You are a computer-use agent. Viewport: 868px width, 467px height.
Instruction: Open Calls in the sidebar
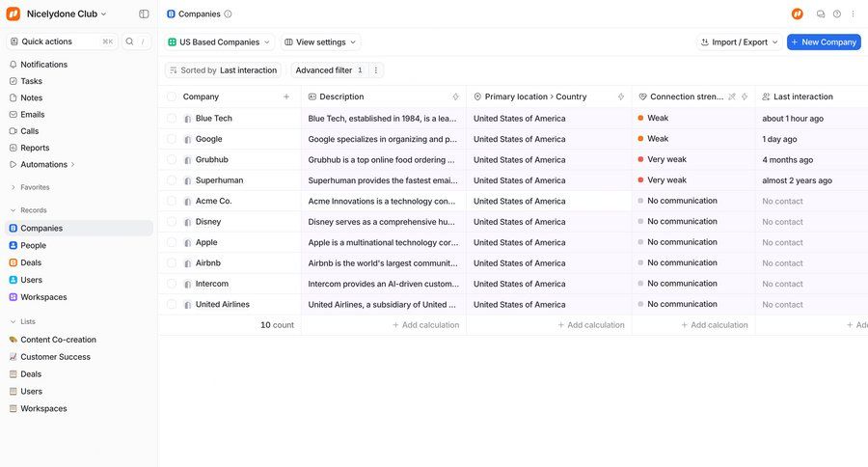24,130
